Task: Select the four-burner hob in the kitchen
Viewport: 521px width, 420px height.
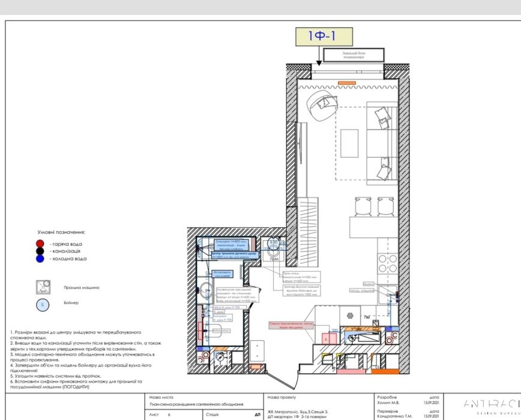Action: pyautogui.click(x=388, y=263)
